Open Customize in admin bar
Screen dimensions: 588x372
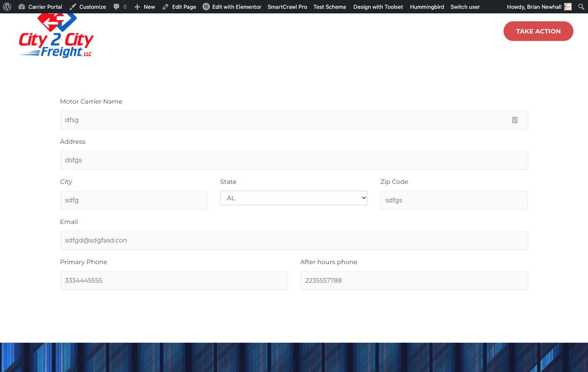click(87, 7)
